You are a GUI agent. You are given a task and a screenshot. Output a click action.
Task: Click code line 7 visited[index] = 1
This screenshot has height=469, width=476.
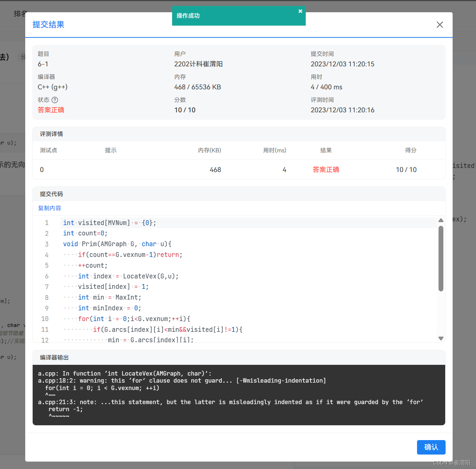(114, 287)
